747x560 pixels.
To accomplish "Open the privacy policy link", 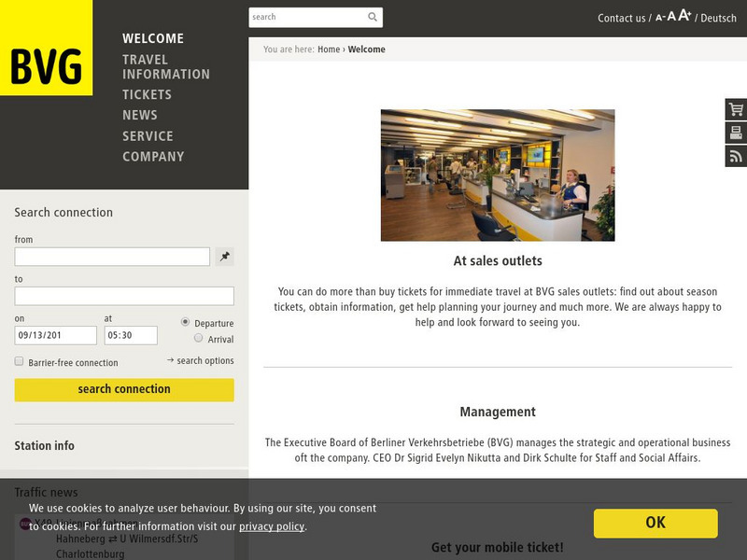I will tap(271, 526).
